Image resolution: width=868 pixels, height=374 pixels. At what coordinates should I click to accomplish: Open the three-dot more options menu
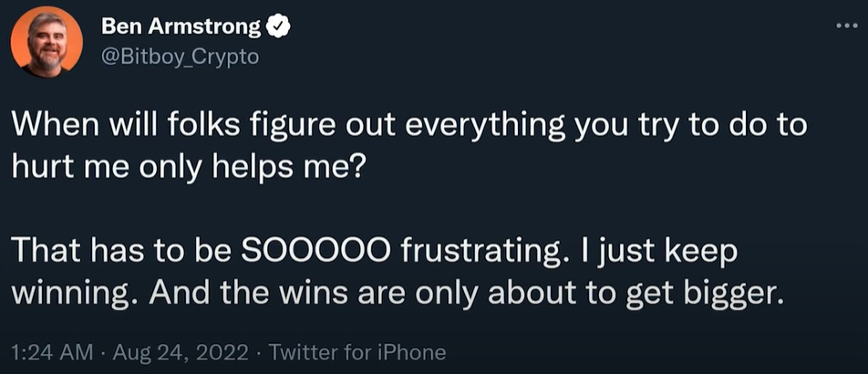point(847,26)
